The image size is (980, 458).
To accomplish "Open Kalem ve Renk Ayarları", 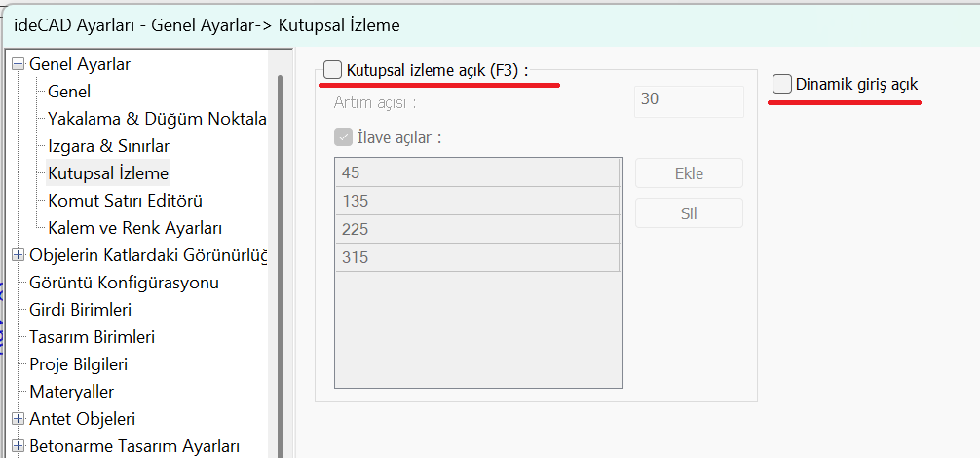I will (135, 228).
